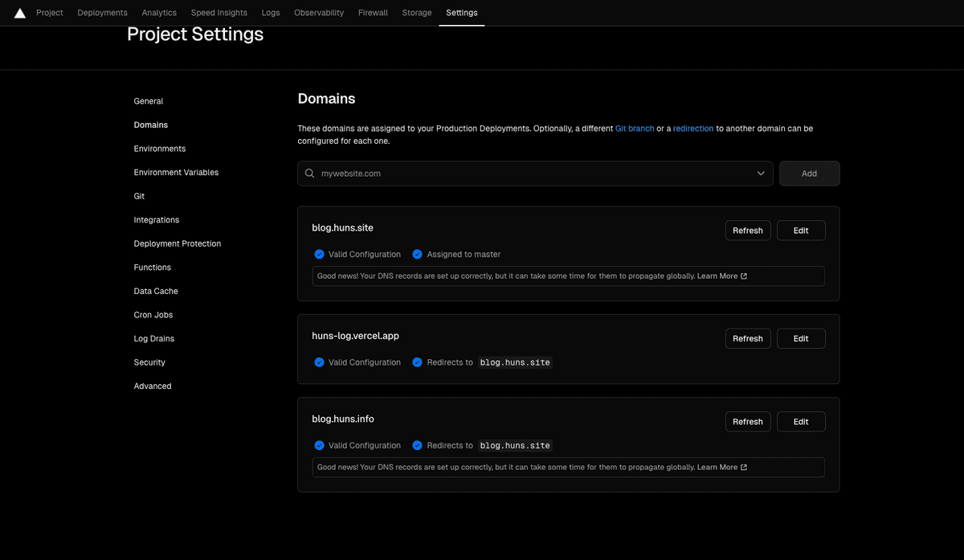This screenshot has width=964, height=560.
Task: Click Valid Configuration check icon for huns-log.vercel.app
Action: (x=319, y=362)
